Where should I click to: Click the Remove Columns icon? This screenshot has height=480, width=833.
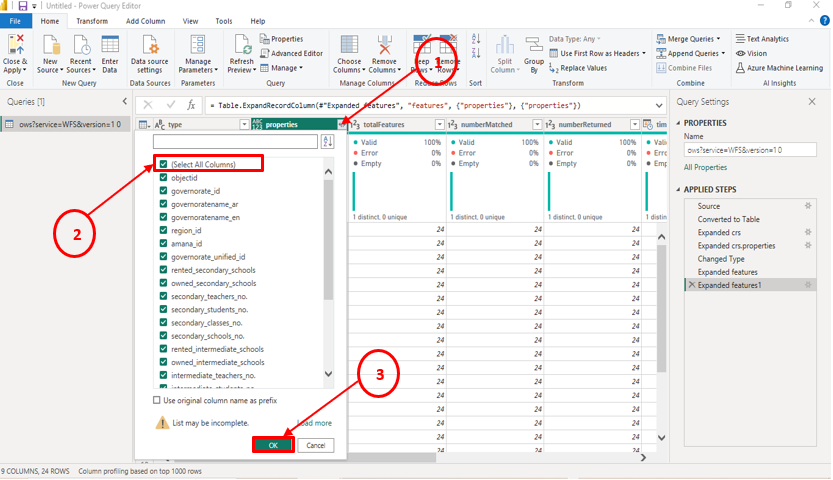point(384,45)
